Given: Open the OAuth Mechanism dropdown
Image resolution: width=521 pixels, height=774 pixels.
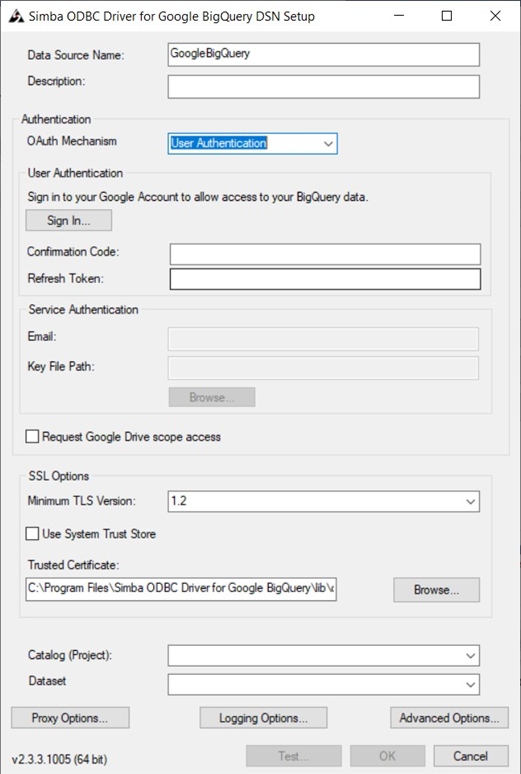Looking at the screenshot, I should click(252, 144).
